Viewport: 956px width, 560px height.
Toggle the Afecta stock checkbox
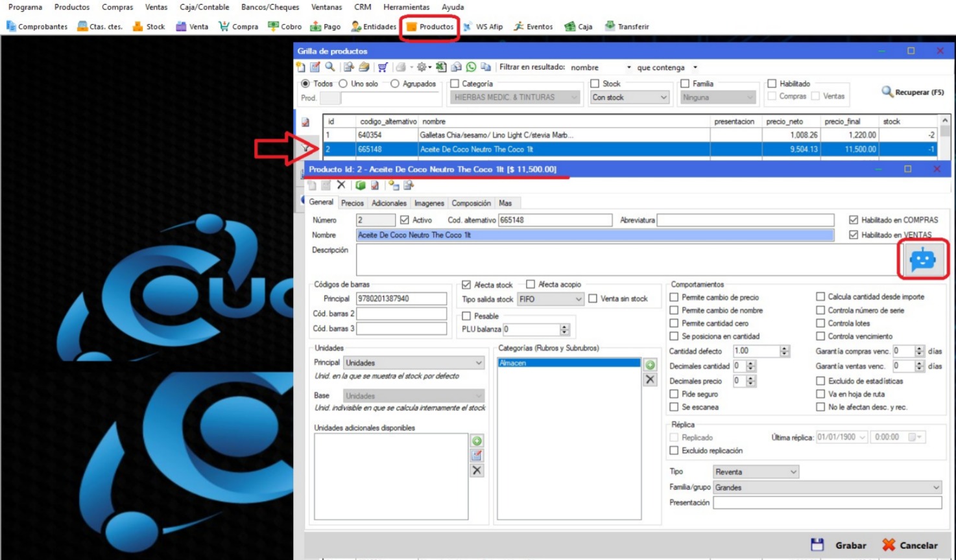pos(466,285)
